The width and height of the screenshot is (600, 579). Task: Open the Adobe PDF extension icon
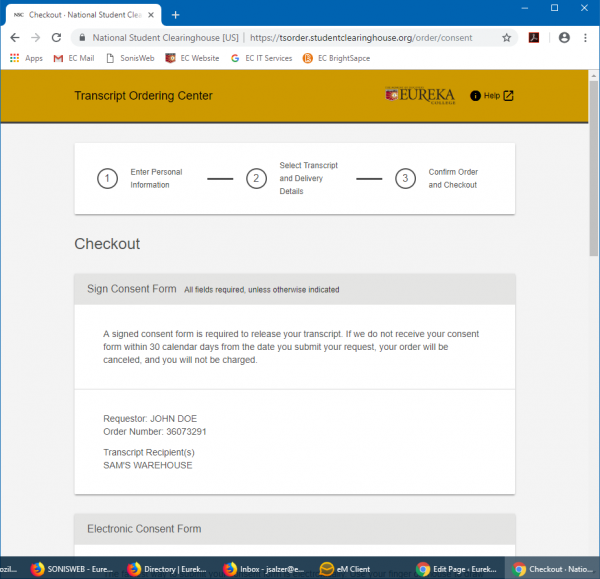534,37
